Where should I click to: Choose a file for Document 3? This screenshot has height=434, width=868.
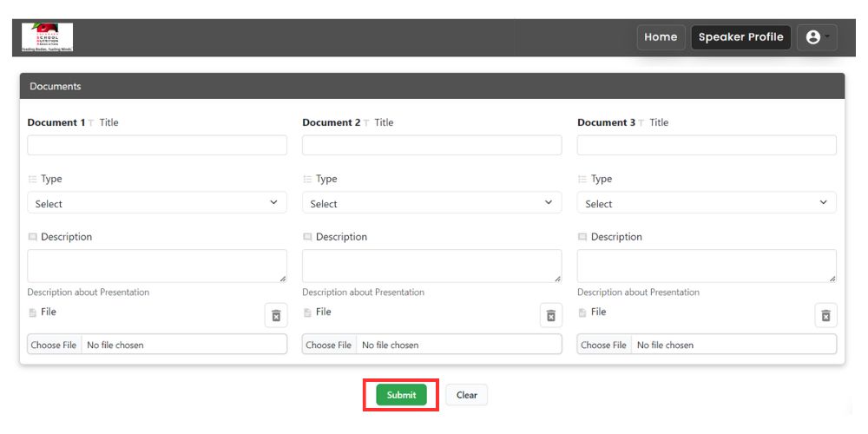603,345
